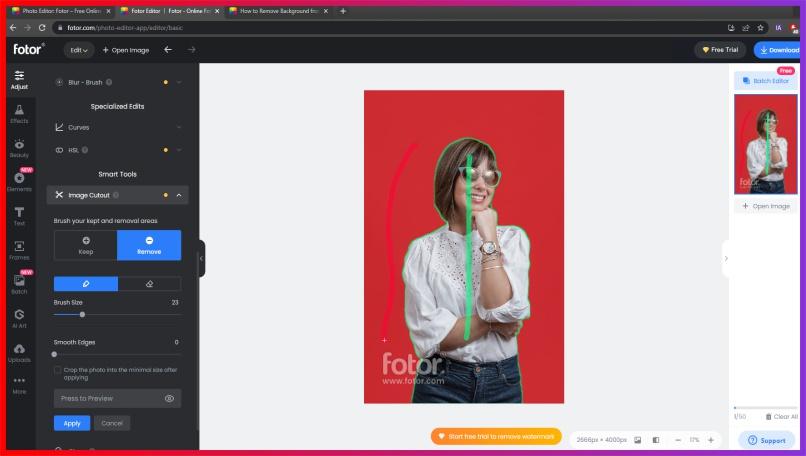Viewport: 806px width, 456px height.
Task: Expand the HSL section
Action: point(117,150)
